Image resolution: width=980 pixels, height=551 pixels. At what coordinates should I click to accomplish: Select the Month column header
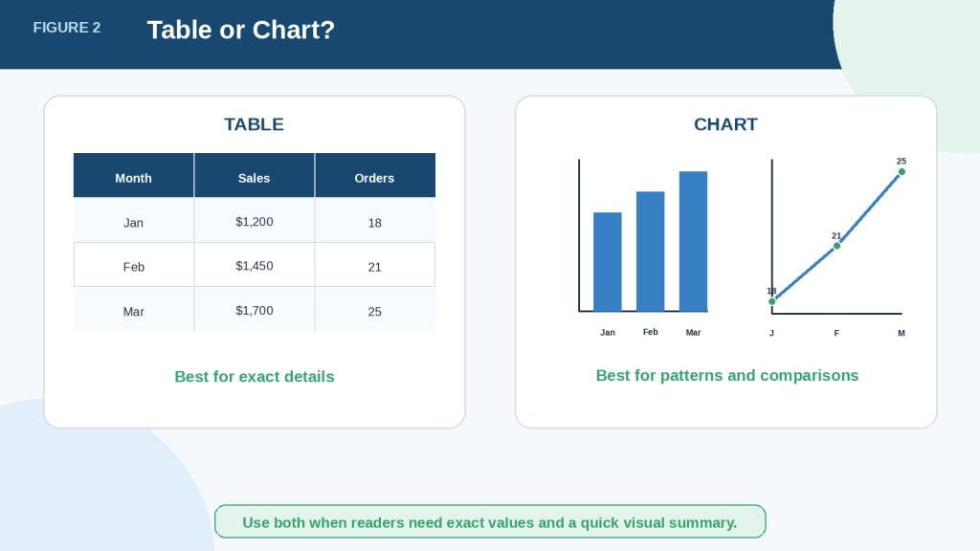click(x=134, y=176)
